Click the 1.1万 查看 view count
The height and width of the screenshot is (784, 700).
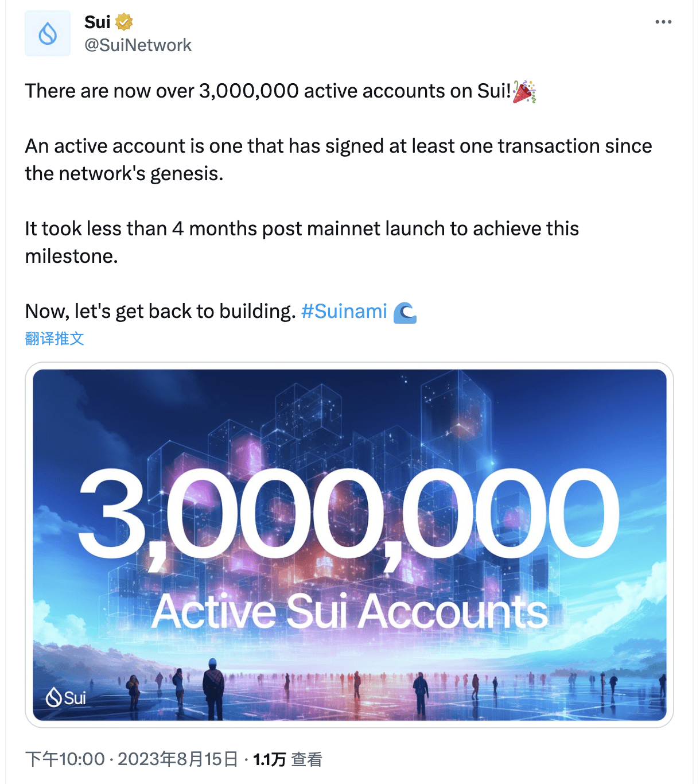[287, 759]
